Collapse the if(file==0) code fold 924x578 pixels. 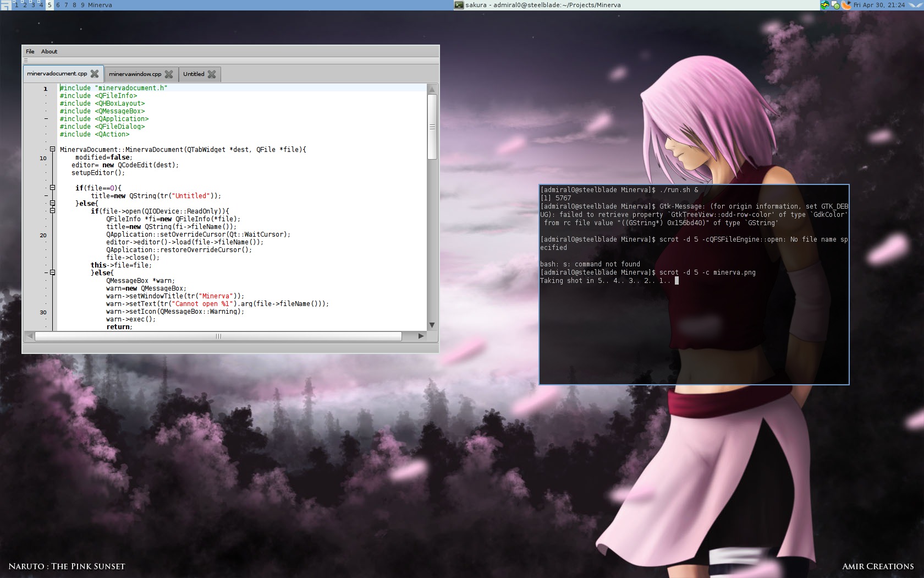pos(52,188)
